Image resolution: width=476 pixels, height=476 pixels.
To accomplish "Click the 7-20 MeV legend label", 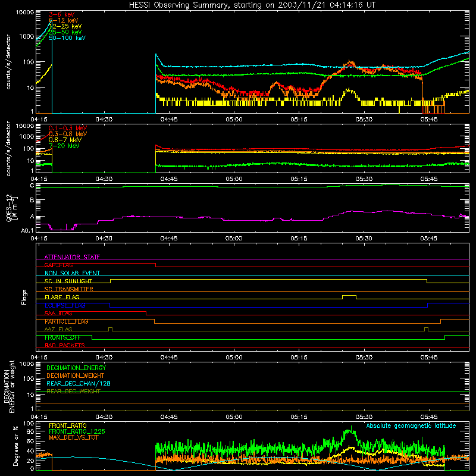I will tap(64, 146).
